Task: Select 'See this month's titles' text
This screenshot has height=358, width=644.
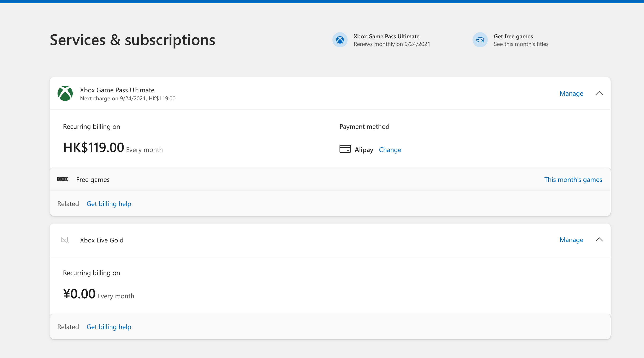Action: [x=521, y=44]
